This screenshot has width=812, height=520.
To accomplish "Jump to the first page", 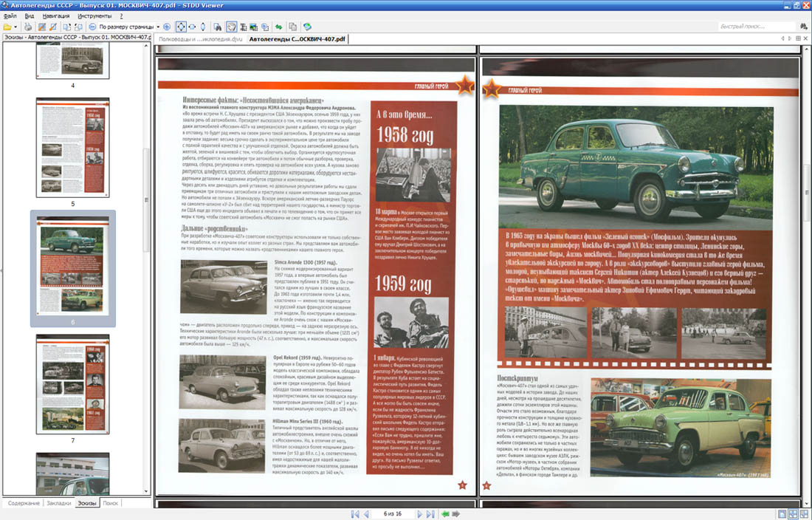I will click(355, 513).
